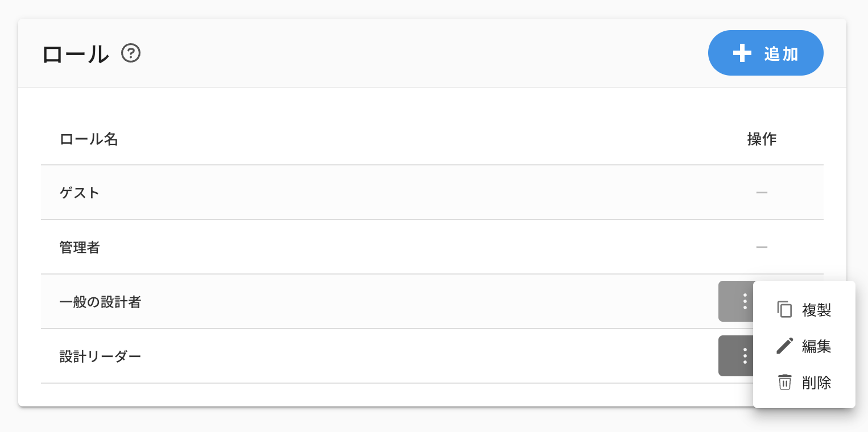Click the ロール名 column header
The width and height of the screenshot is (868, 432).
click(89, 139)
